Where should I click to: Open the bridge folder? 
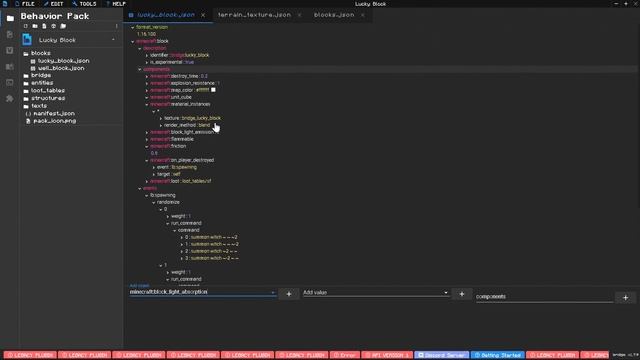coord(41,76)
